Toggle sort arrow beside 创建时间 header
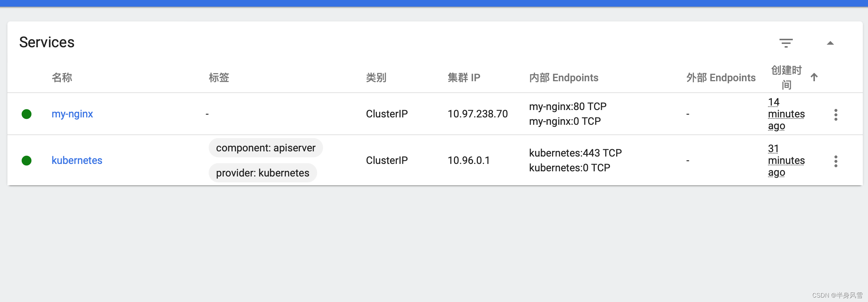The height and width of the screenshot is (302, 868). pos(814,77)
